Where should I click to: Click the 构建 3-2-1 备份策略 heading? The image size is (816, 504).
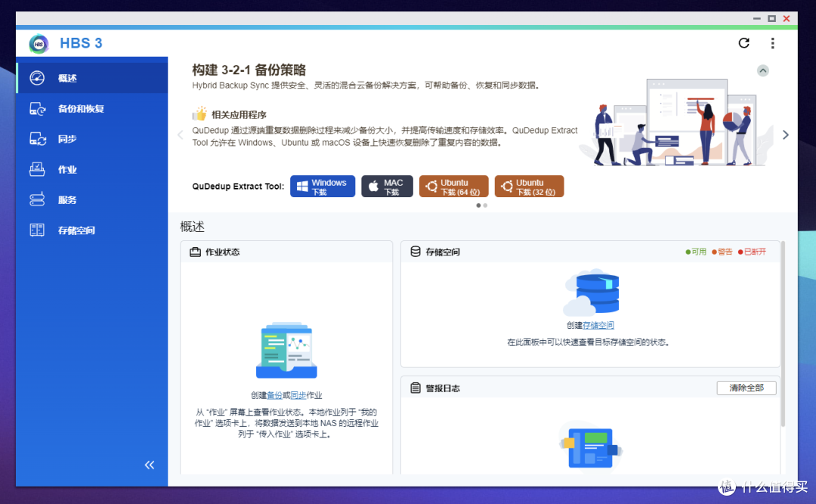(x=249, y=70)
